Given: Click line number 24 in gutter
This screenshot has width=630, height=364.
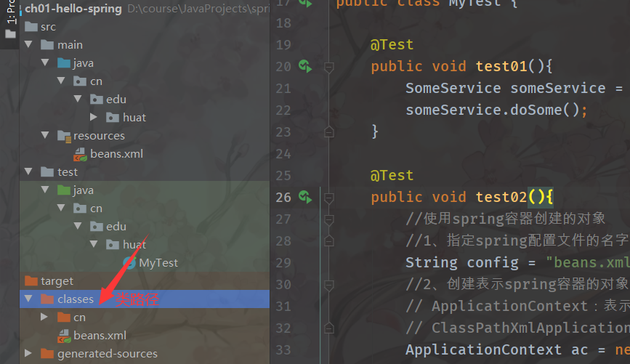Looking at the screenshot, I should (283, 154).
